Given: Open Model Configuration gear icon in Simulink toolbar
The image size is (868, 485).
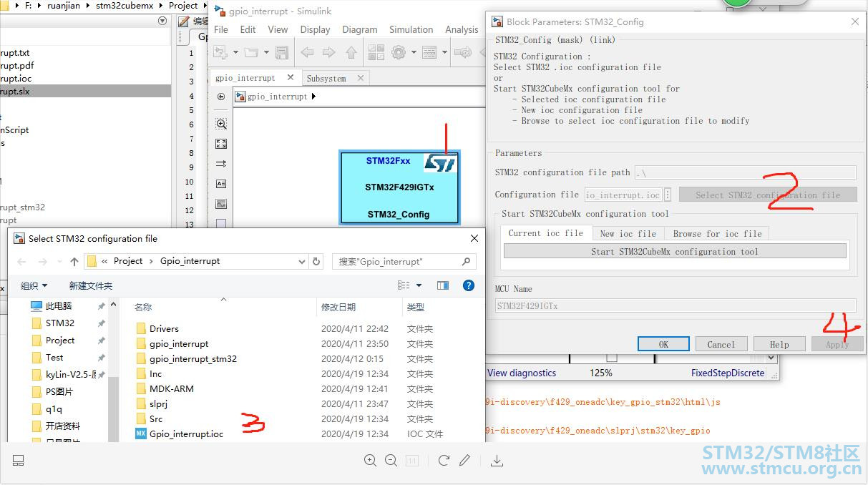Looking at the screenshot, I should [398, 52].
